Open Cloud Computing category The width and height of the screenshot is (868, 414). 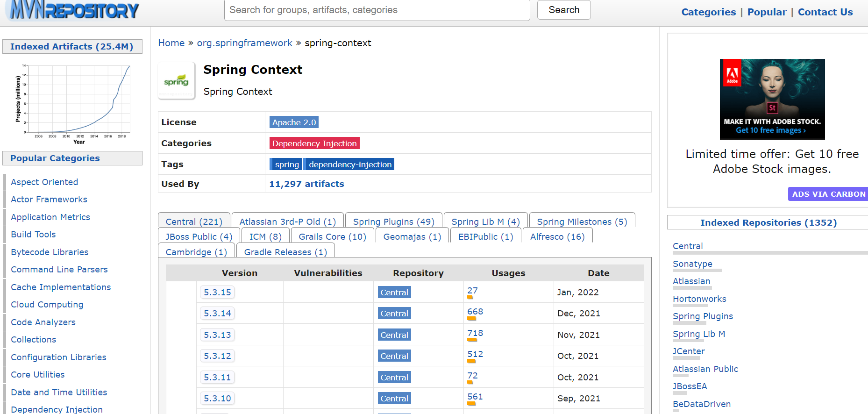tap(47, 305)
